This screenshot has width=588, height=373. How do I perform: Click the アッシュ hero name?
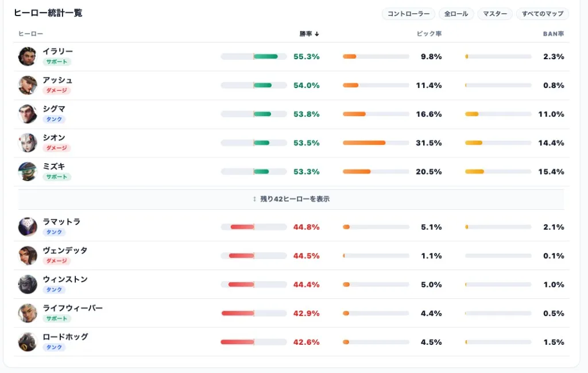point(58,80)
